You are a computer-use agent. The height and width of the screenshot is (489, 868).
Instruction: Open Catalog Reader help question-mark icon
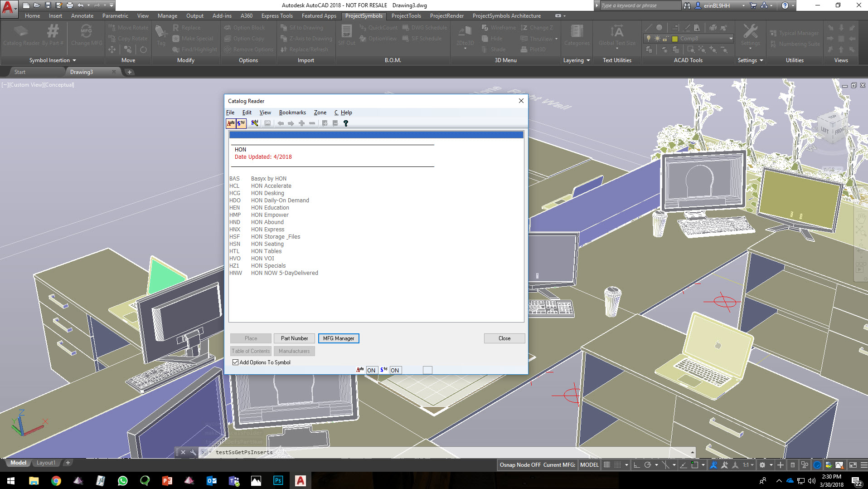(x=346, y=123)
